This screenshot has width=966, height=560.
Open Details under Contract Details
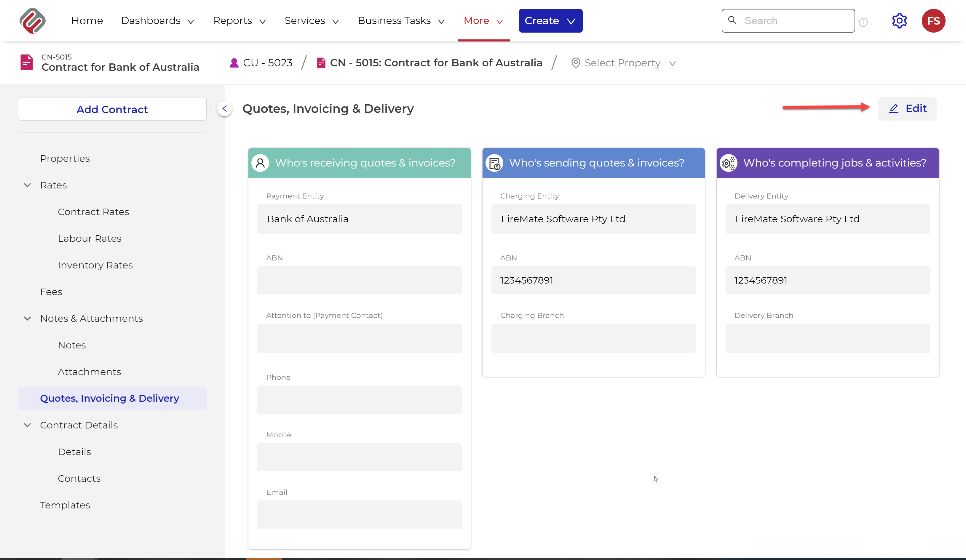[x=74, y=452]
